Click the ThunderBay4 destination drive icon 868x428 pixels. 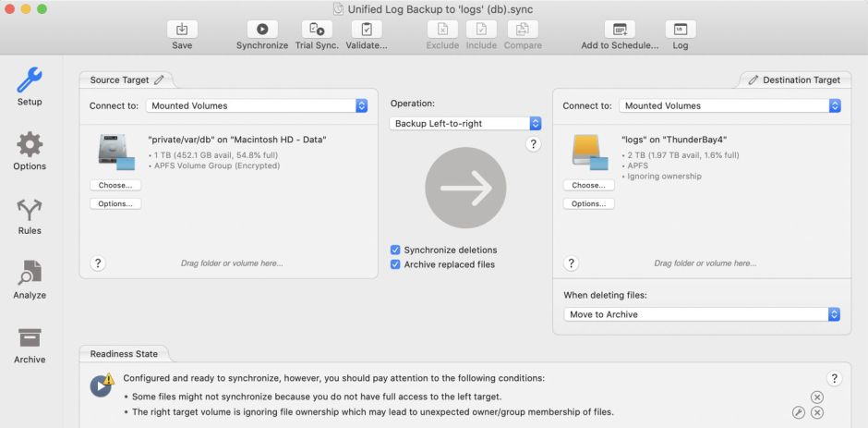pos(589,152)
